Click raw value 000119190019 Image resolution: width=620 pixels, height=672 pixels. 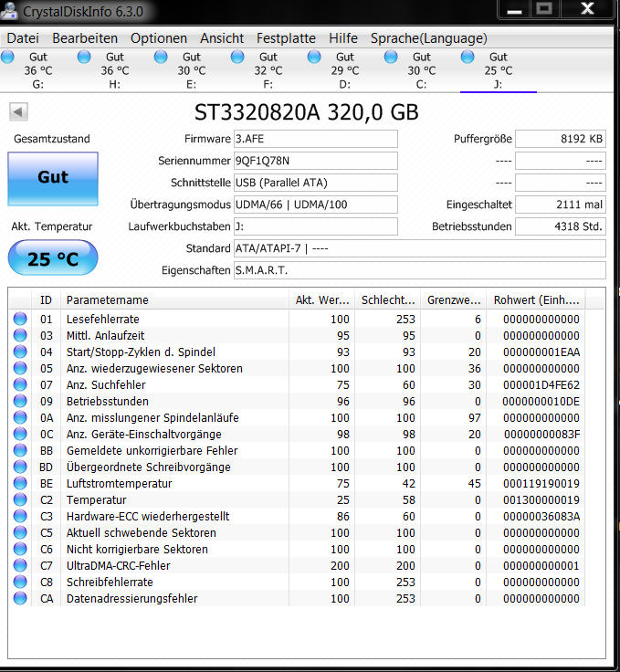541,483
